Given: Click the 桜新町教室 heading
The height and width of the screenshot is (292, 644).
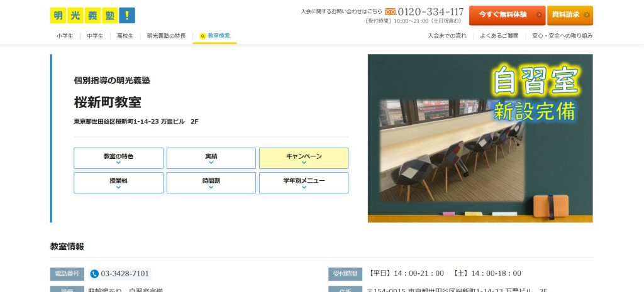Looking at the screenshot, I should point(108,102).
